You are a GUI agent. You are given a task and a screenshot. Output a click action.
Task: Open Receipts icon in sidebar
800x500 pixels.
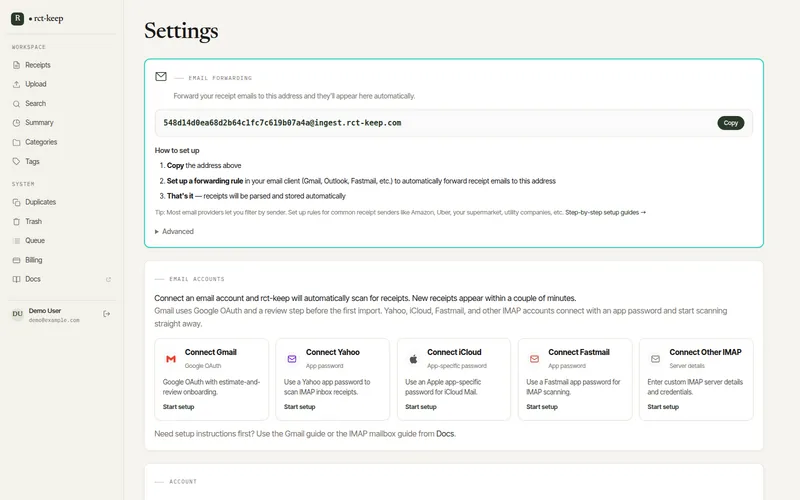(16, 65)
